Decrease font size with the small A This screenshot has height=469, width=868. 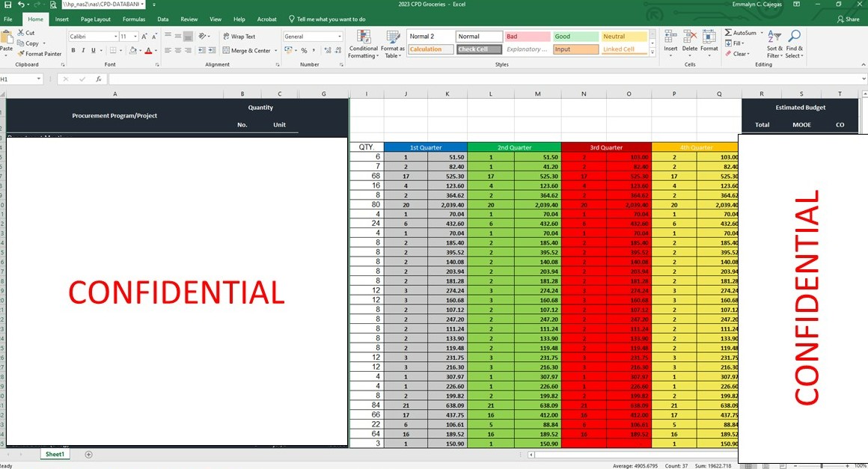click(154, 37)
